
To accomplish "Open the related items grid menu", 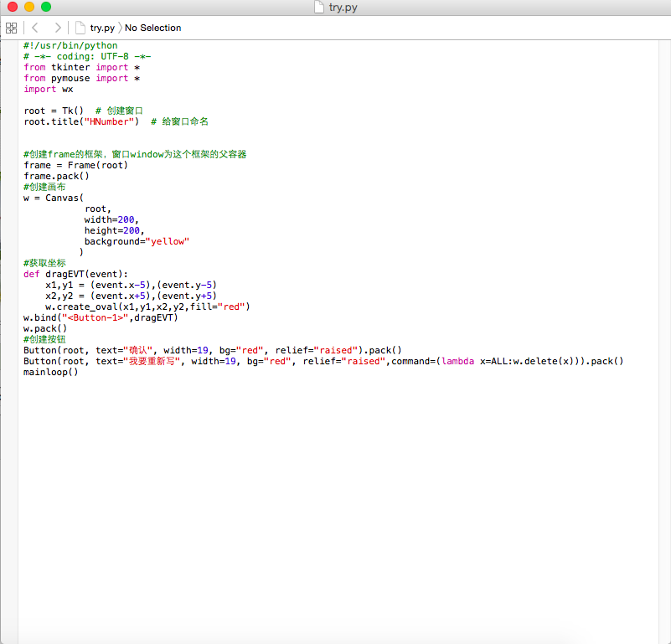I will (11, 28).
